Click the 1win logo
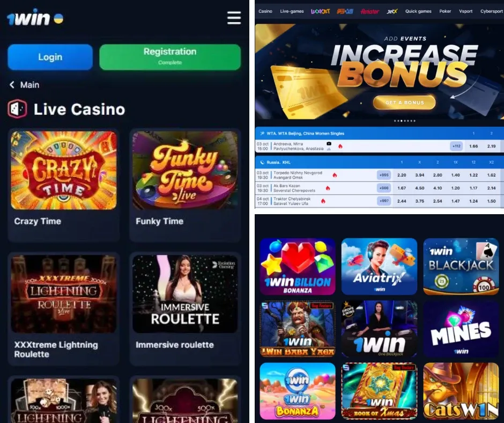The width and height of the screenshot is (504, 423). [x=28, y=18]
